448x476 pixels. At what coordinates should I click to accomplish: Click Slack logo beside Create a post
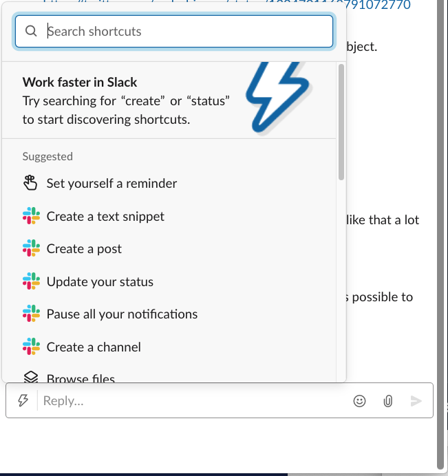coord(31,248)
